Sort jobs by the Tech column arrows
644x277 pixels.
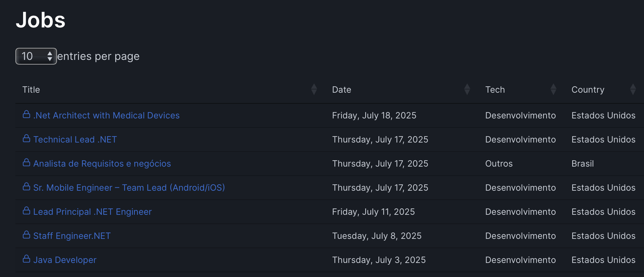pyautogui.click(x=554, y=89)
